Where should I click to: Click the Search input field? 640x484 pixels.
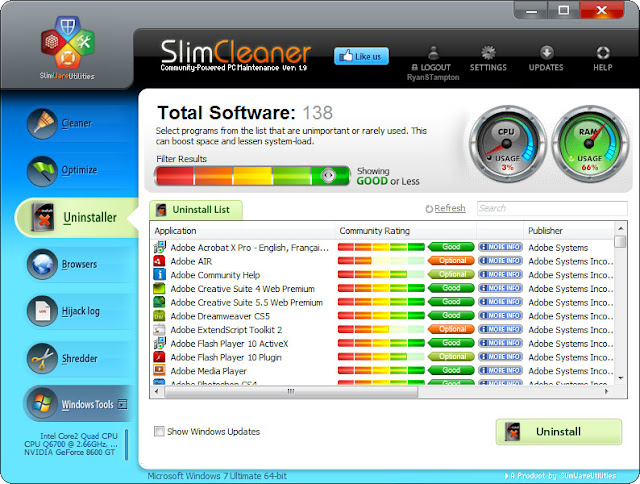coord(552,208)
